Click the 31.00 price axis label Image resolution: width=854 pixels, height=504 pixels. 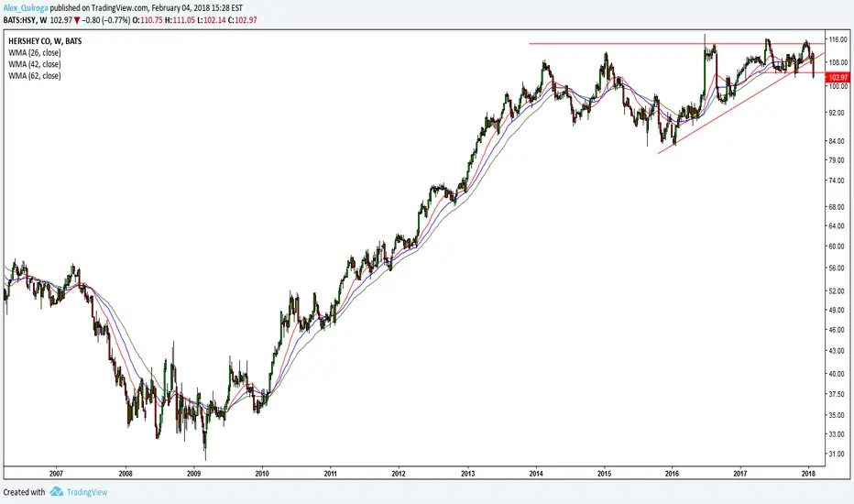(838, 454)
